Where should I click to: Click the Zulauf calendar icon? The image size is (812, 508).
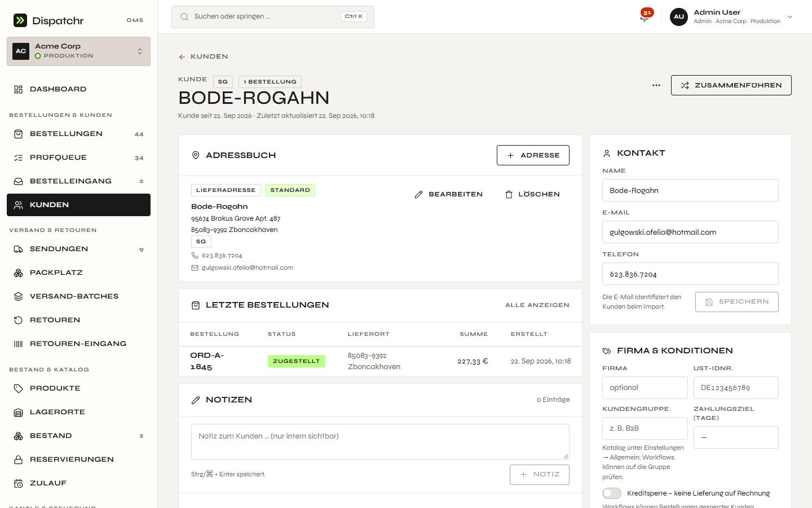(19, 483)
